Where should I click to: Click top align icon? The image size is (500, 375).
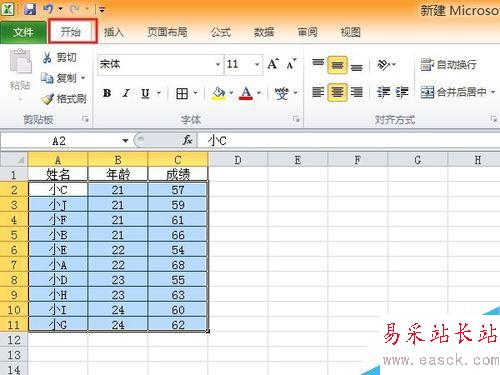318,63
